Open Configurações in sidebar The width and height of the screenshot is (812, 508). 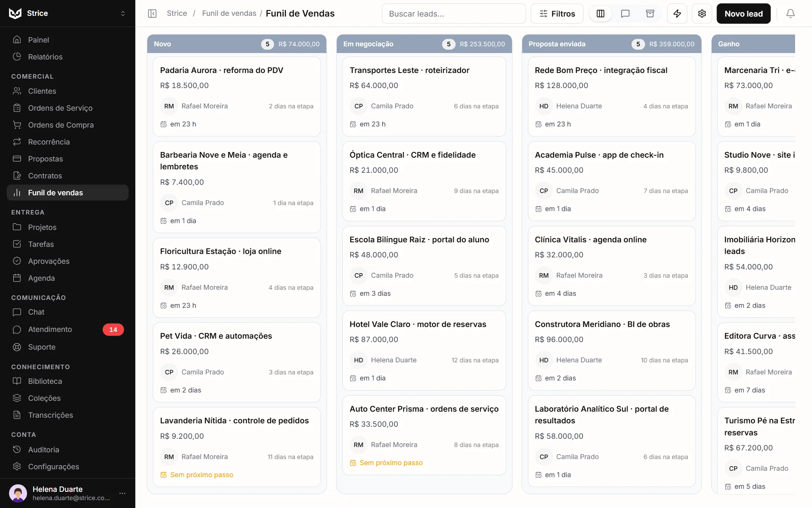[x=68, y=467]
